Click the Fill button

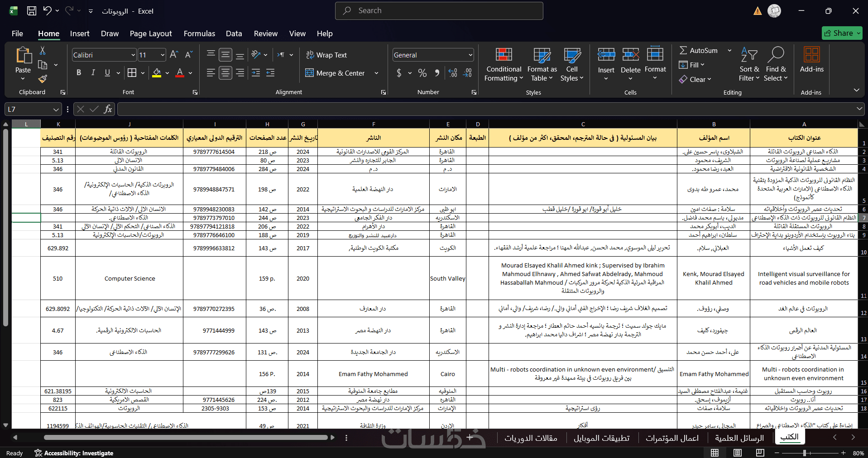(691, 65)
